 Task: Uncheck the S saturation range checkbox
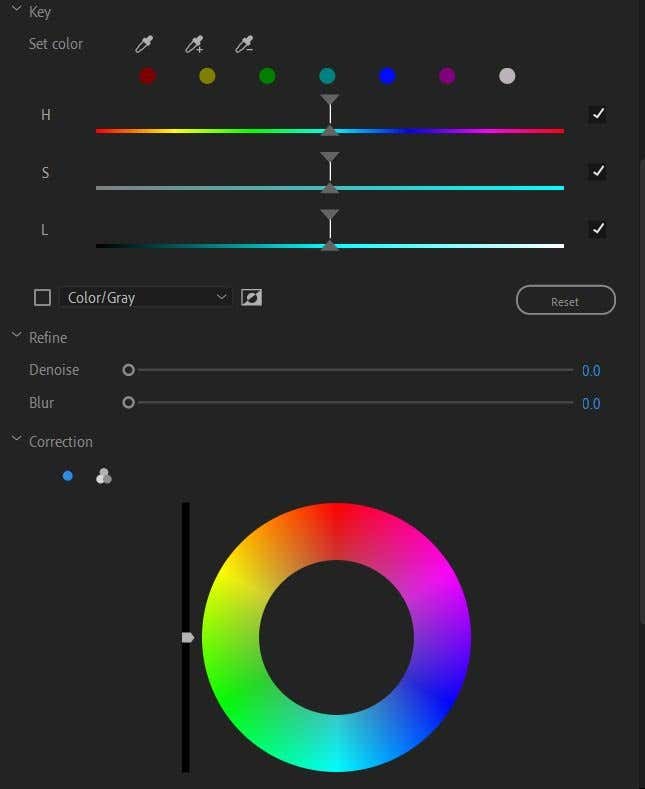click(x=597, y=172)
